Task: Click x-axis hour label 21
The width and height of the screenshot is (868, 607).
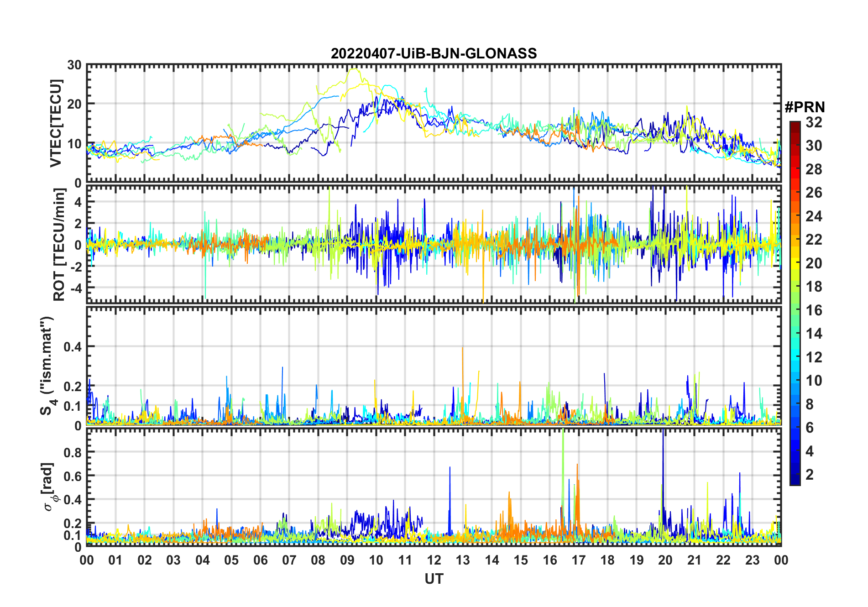Action: pos(695,560)
